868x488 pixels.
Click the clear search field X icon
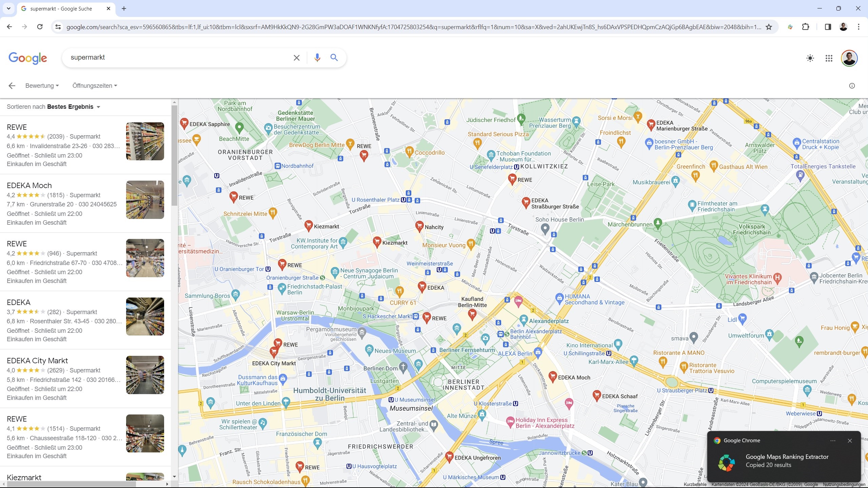point(296,58)
